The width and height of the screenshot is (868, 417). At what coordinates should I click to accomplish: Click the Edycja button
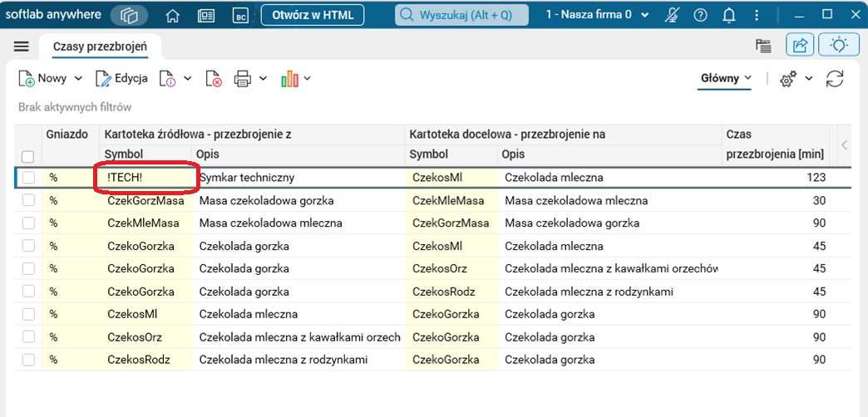122,79
